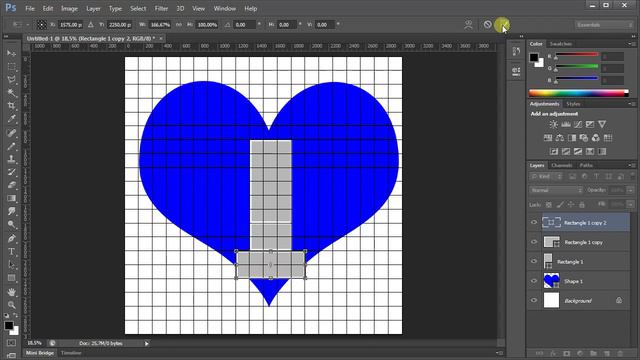Select the Clone Stamp tool
This screenshot has height=360, width=640.
[11, 159]
